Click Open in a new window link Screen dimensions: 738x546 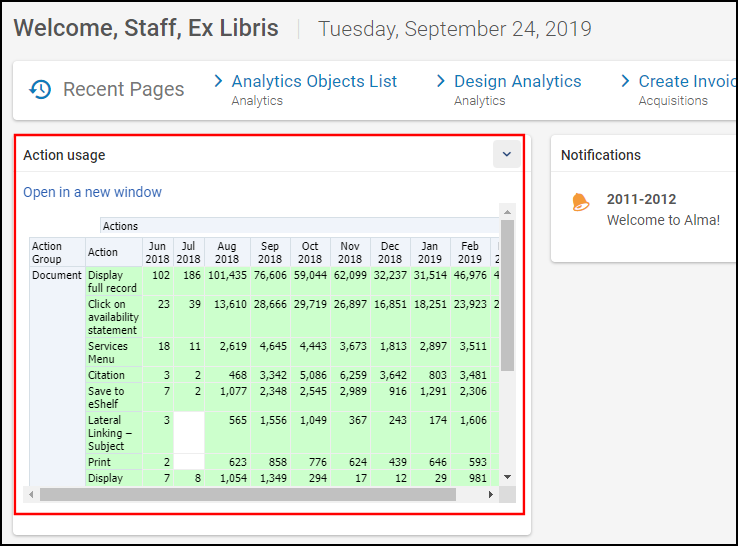pyautogui.click(x=92, y=192)
